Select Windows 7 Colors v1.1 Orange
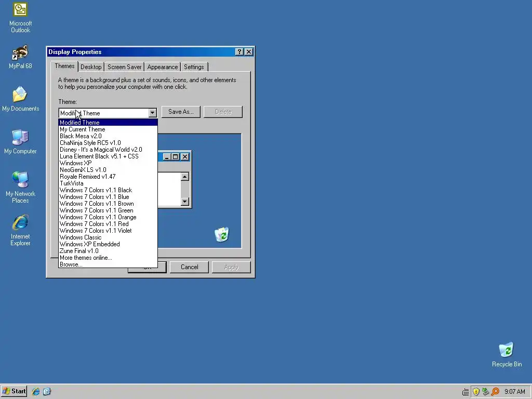 coord(108,217)
